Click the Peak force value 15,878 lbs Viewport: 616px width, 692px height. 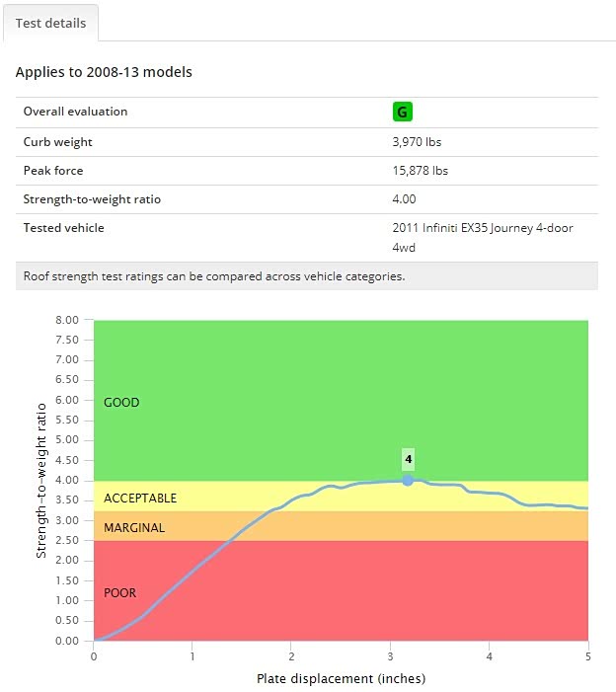[421, 171]
